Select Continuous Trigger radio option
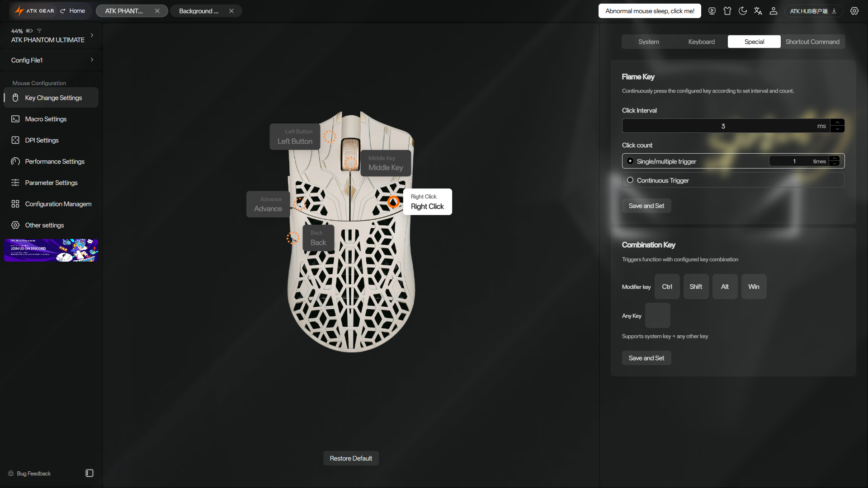The width and height of the screenshot is (868, 488). pos(630,180)
